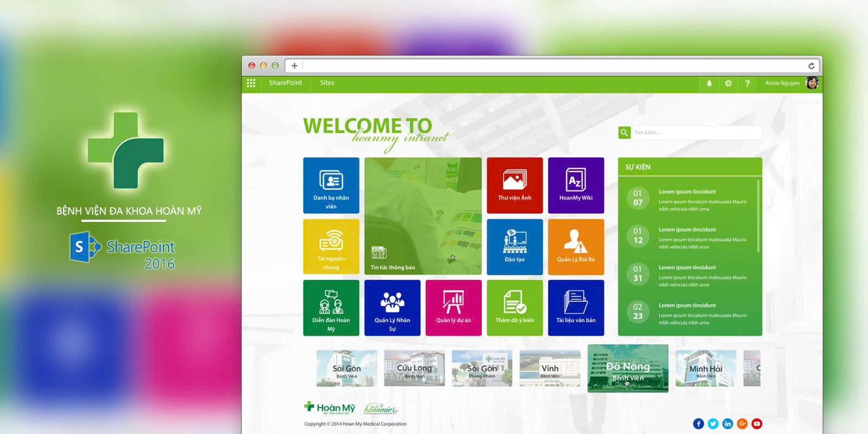Click the SỰ KIỆN panel header
Image resolution: width=868 pixels, height=434 pixels.
[690, 167]
